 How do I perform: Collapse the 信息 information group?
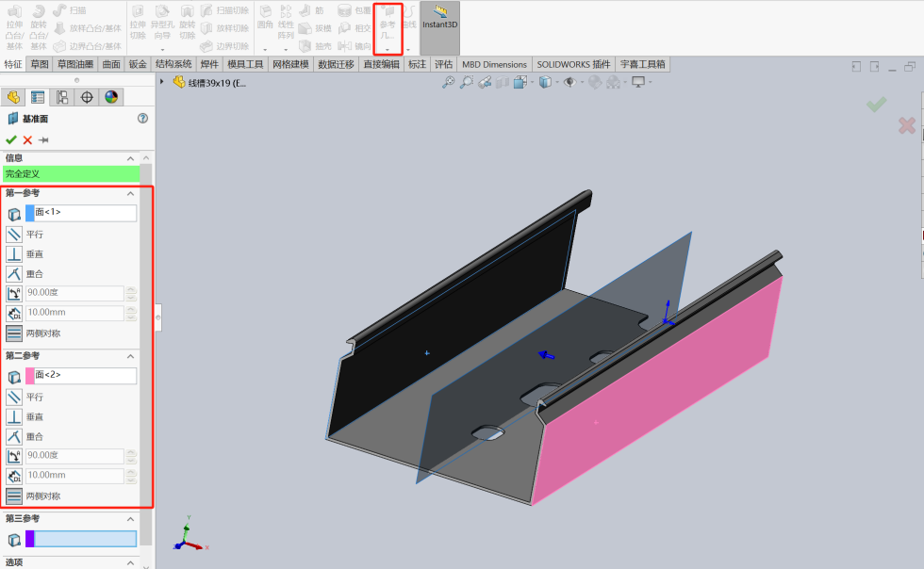click(130, 157)
